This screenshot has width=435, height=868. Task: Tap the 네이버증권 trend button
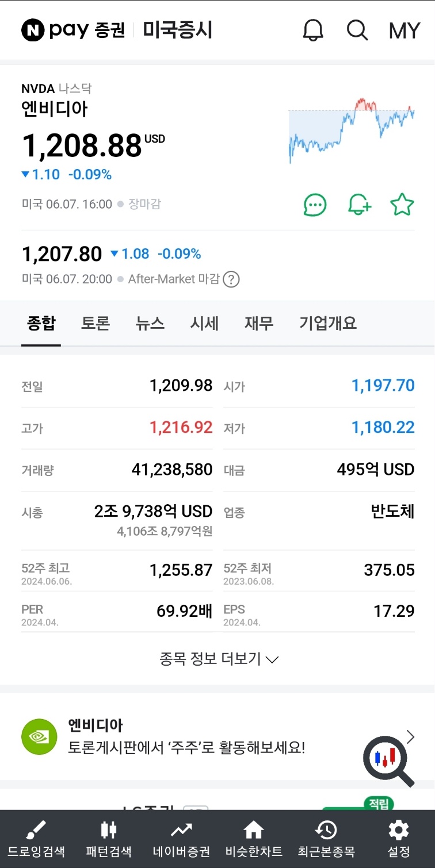pyautogui.click(x=181, y=839)
